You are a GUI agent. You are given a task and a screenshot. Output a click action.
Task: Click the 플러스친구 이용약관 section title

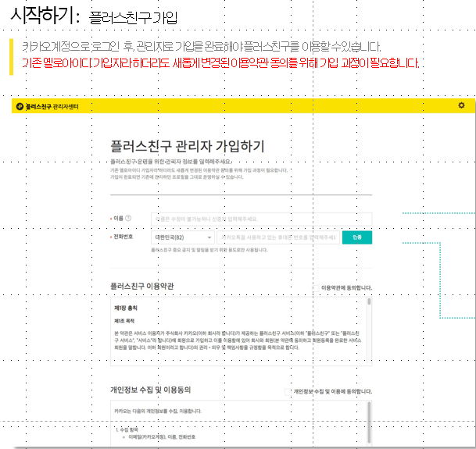pos(142,286)
